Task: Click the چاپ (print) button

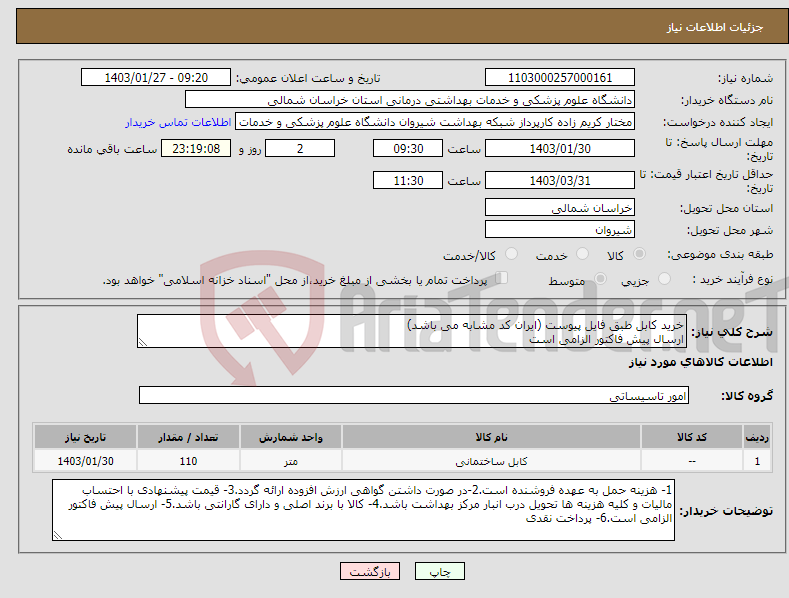Action: coord(439,571)
